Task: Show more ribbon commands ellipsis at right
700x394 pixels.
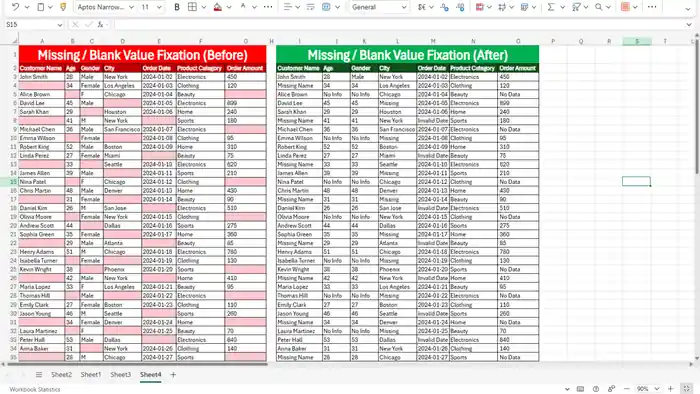Action: 652,7
